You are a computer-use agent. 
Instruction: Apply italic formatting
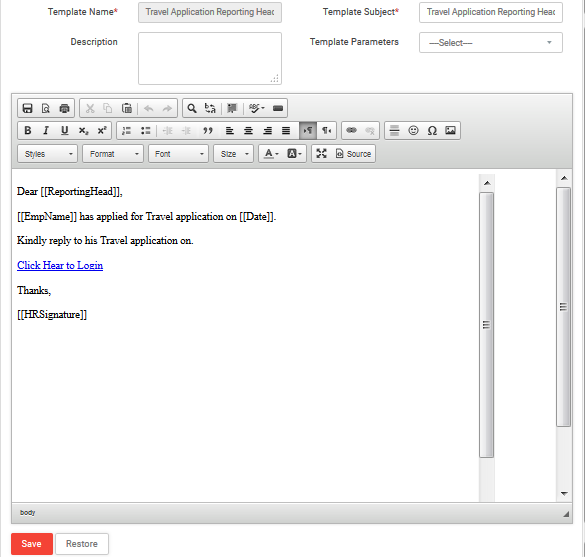[46, 131]
